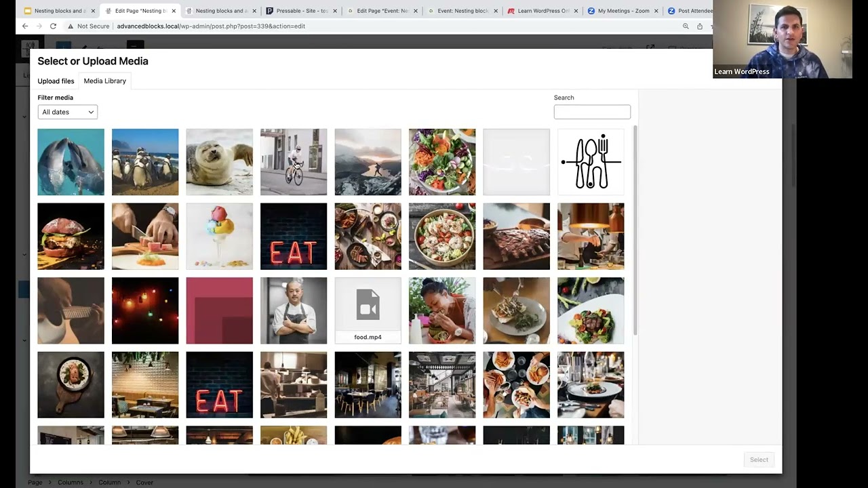Choose the fork, spoon and knife icon thumbnail
868x488 pixels.
591,162
